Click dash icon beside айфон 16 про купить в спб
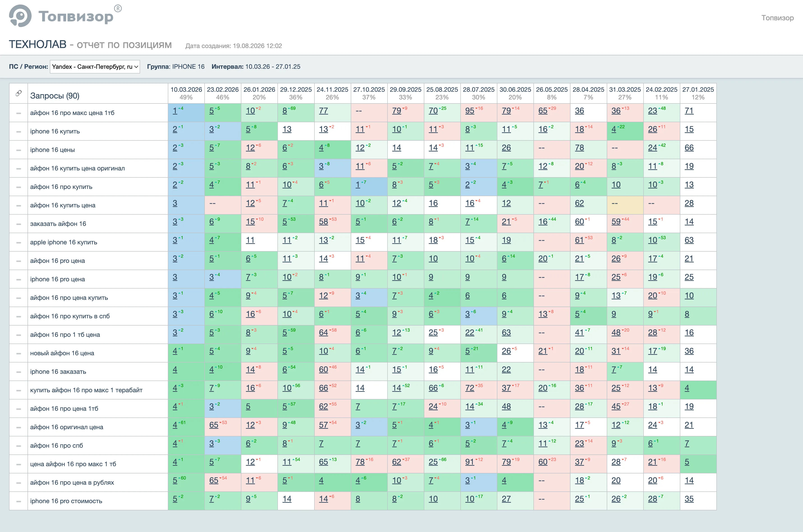The height and width of the screenshot is (532, 803). (19, 316)
